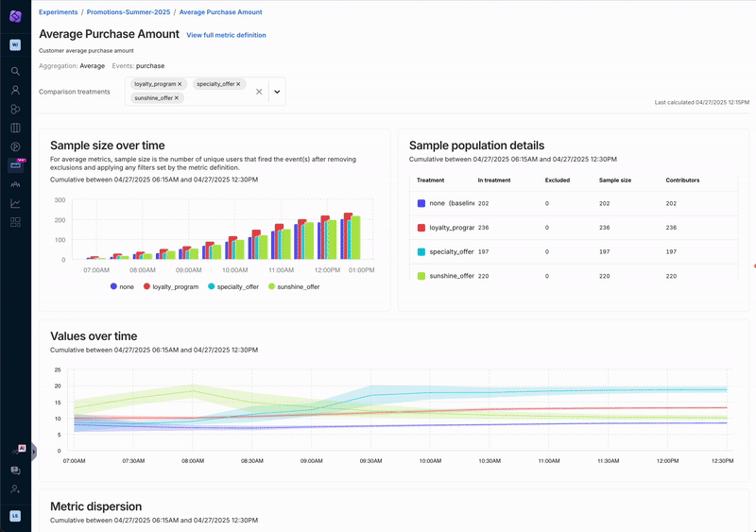Toggle the 'none' series in chart legend
The height and width of the screenshot is (532, 756).
click(121, 286)
